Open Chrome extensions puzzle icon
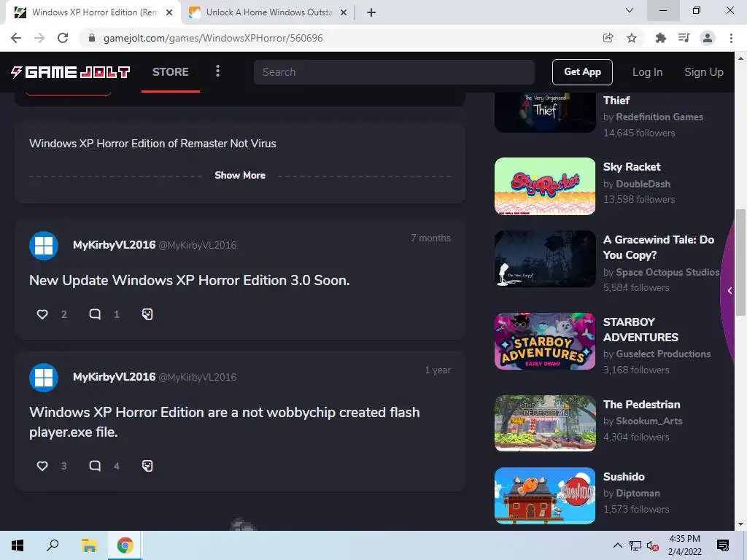This screenshot has width=747, height=560. 660,38
